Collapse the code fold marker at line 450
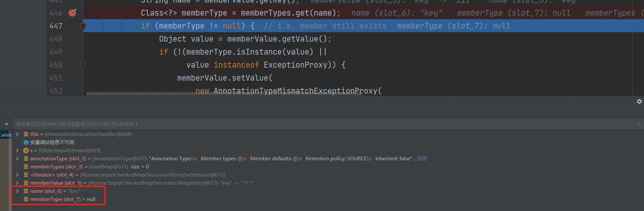 [83, 65]
